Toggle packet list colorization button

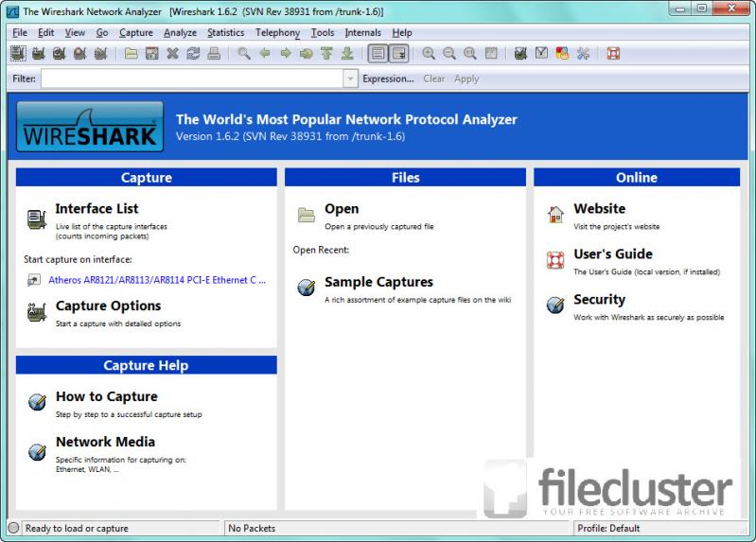[x=378, y=53]
